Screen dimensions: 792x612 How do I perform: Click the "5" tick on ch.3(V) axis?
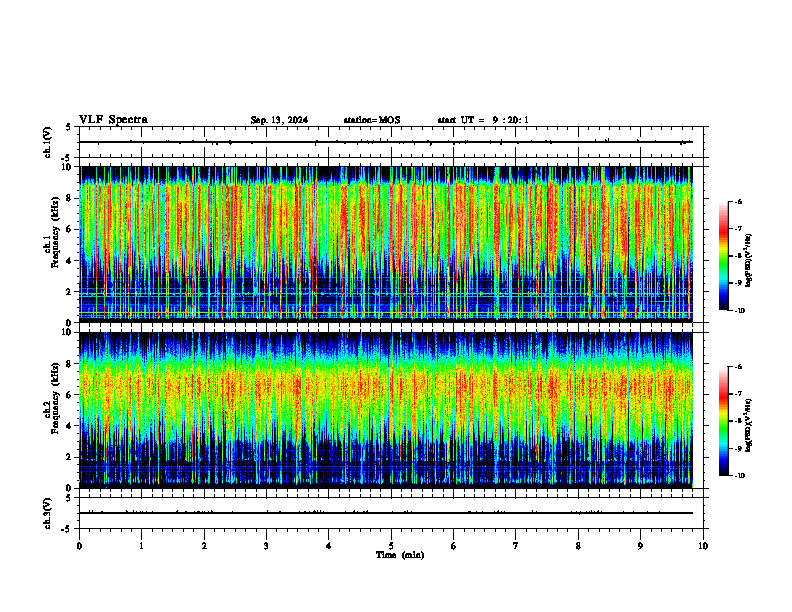[69, 498]
